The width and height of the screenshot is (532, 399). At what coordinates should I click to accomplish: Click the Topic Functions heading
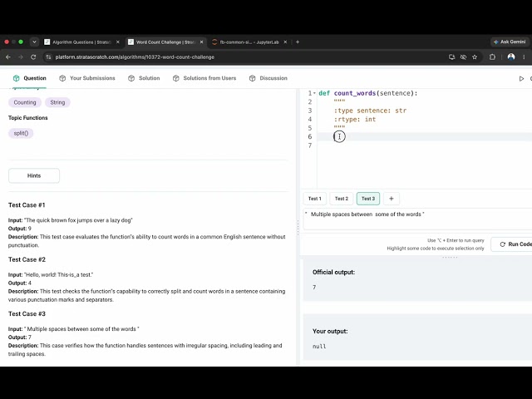(x=27, y=118)
